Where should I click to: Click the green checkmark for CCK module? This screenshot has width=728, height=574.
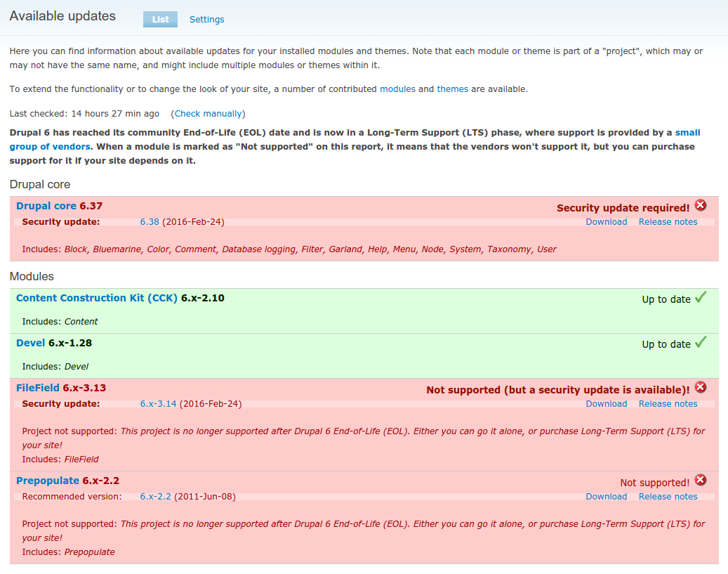point(701,297)
